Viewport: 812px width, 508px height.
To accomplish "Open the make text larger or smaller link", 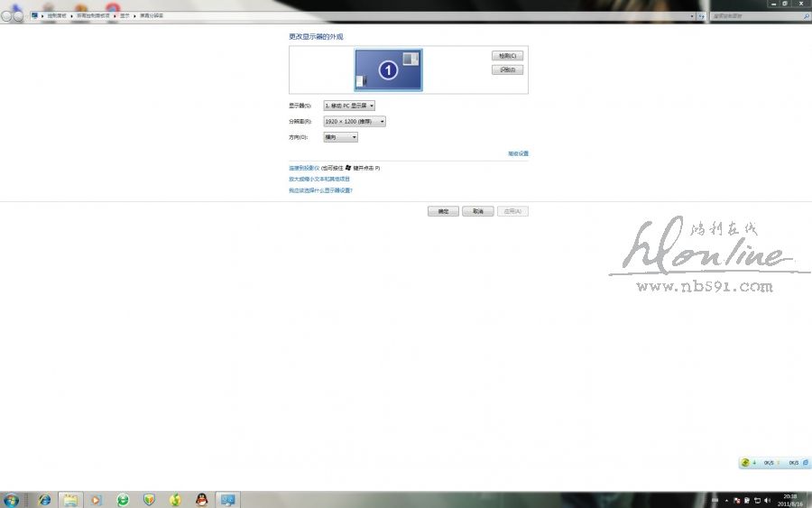I will (319, 180).
